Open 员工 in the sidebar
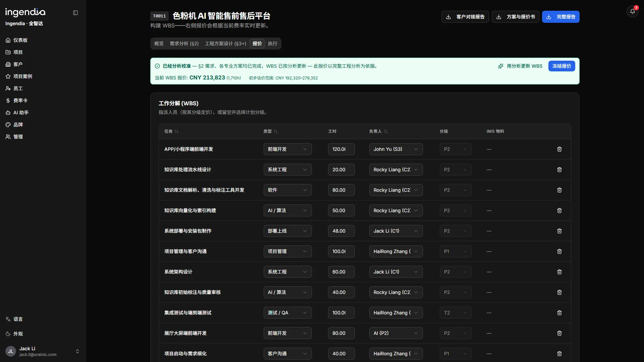 click(x=43, y=88)
